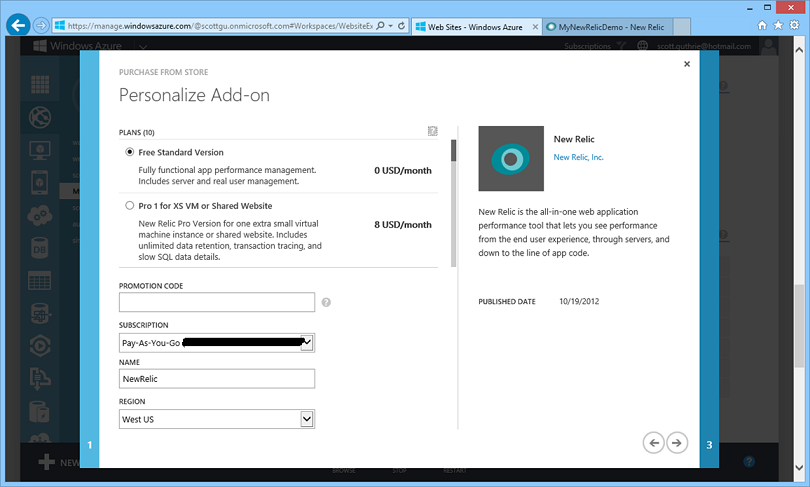Click the browser address bar URL

click(x=220, y=26)
